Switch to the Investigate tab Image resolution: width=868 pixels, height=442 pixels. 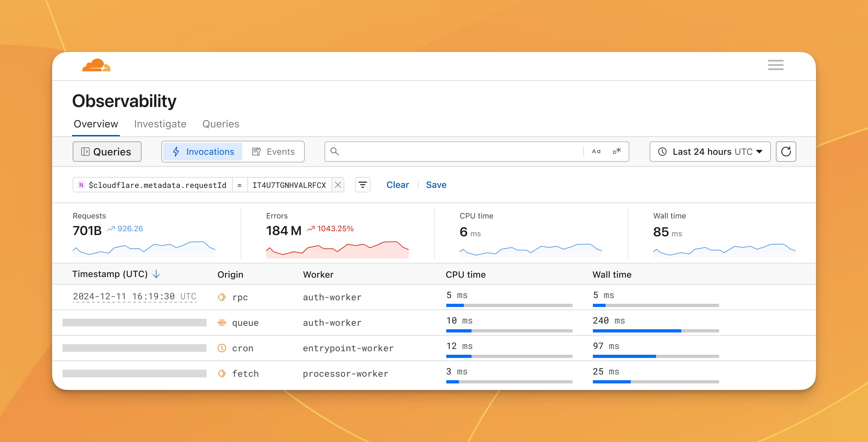tap(160, 124)
